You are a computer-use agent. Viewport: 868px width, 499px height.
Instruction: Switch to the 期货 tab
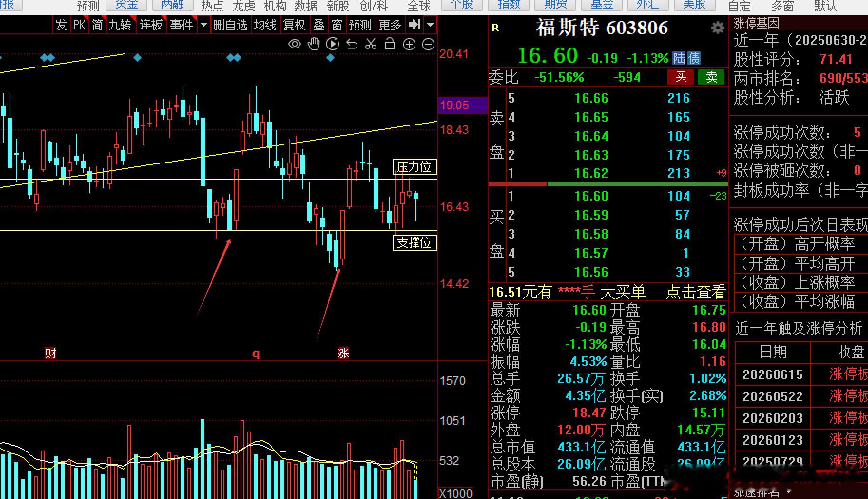click(x=555, y=5)
